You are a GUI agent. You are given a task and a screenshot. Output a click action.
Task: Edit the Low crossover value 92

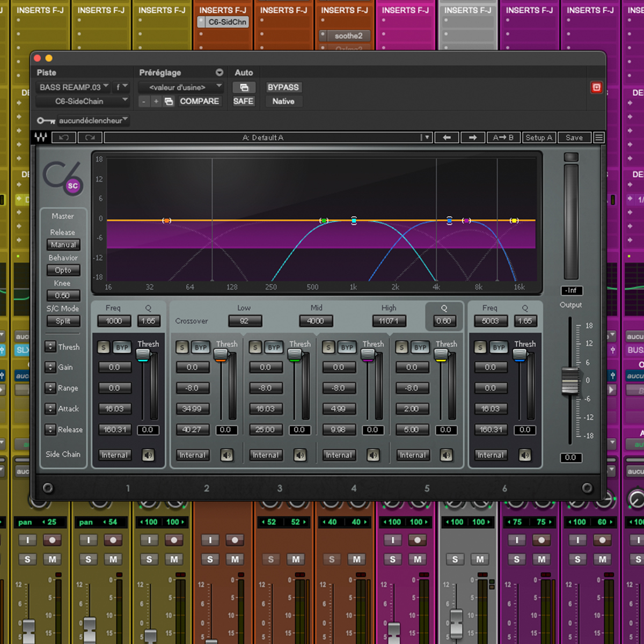coord(245,321)
